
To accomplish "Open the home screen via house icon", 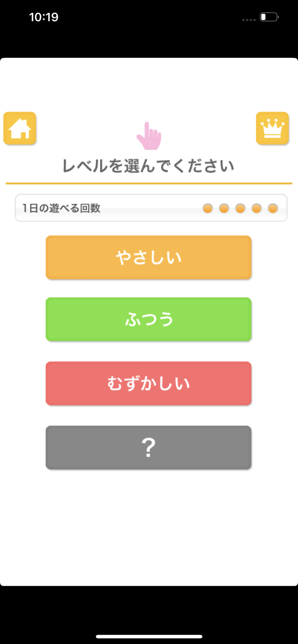I will (x=20, y=128).
